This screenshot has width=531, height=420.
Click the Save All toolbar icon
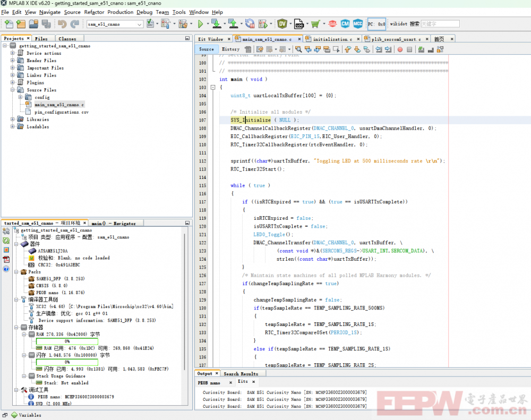coord(46,24)
